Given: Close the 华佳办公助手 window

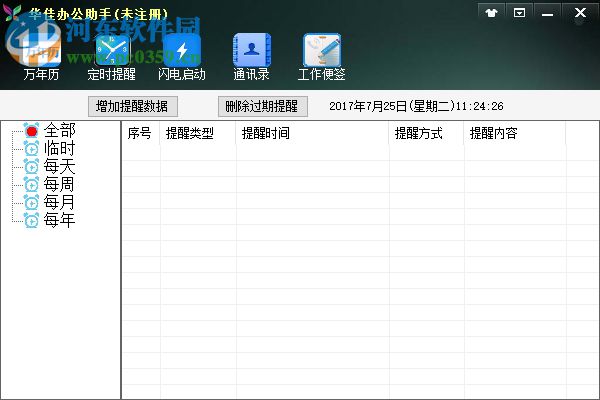Looking at the screenshot, I should pyautogui.click(x=580, y=13).
